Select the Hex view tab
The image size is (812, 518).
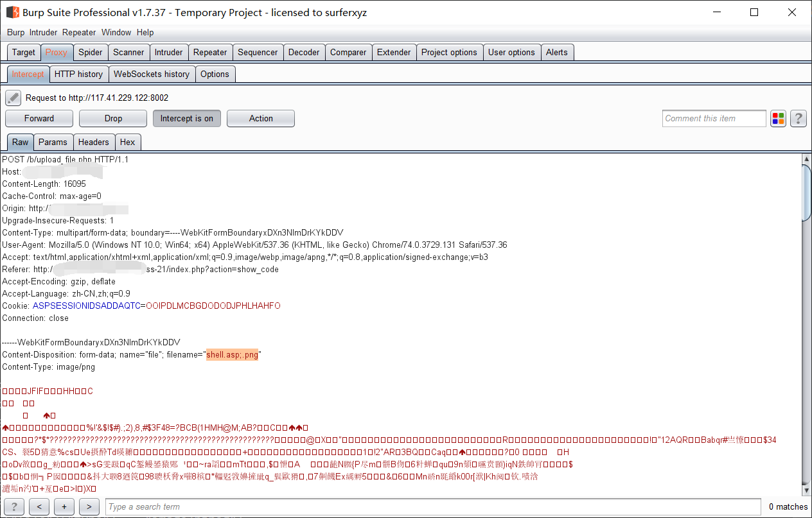[128, 142]
